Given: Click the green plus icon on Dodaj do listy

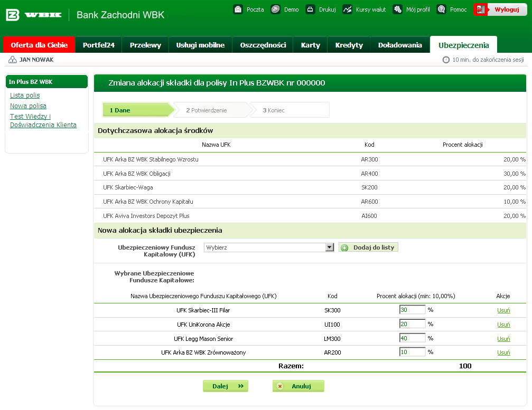Looking at the screenshot, I should 344,247.
